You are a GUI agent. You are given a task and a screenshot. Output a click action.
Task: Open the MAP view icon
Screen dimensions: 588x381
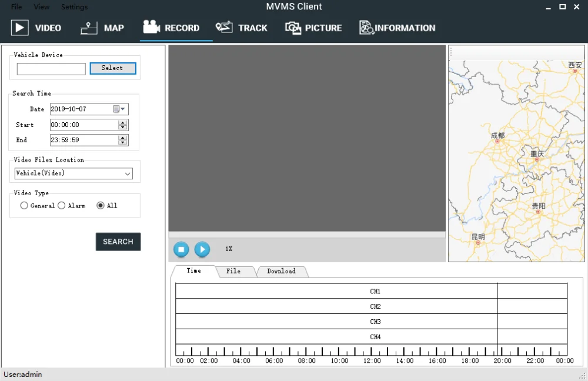tap(89, 28)
